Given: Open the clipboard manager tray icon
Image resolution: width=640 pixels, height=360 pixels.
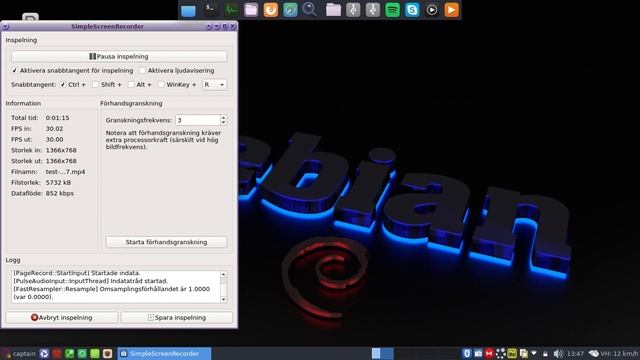Looking at the screenshot, I should pos(524,353).
